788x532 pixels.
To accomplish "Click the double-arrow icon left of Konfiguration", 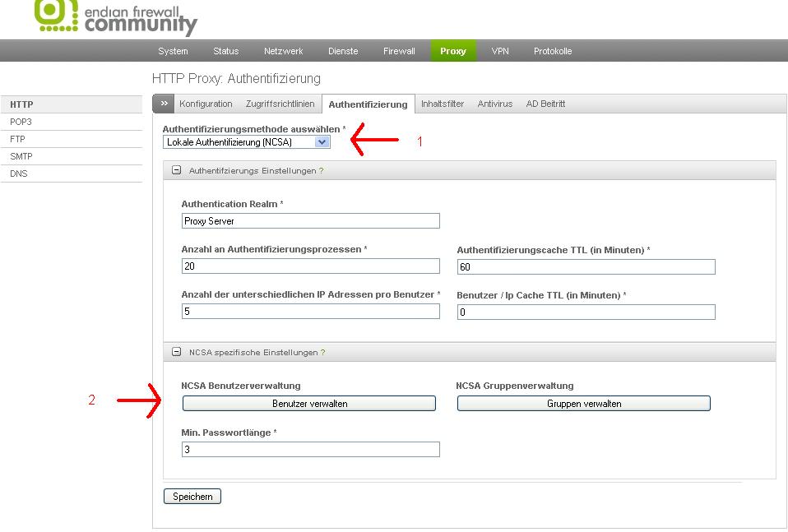I will [x=164, y=104].
